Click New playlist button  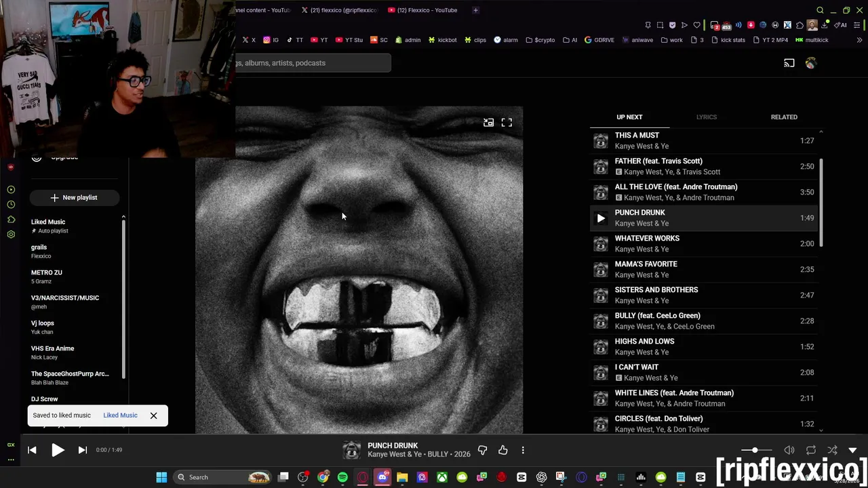point(74,198)
